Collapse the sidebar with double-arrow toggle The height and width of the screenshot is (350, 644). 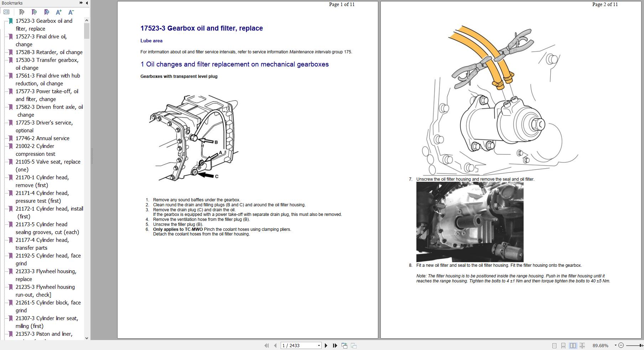point(81,3)
